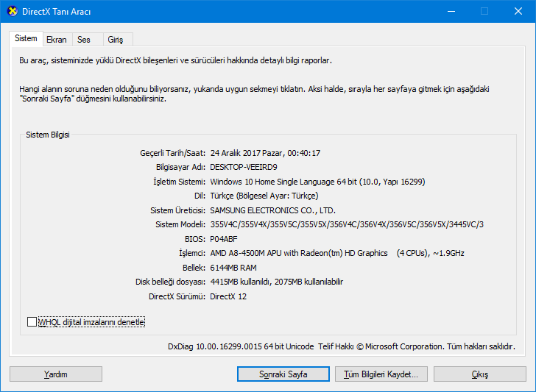Go to Sonraki Sayfa
The image size is (536, 392).
pyautogui.click(x=283, y=374)
